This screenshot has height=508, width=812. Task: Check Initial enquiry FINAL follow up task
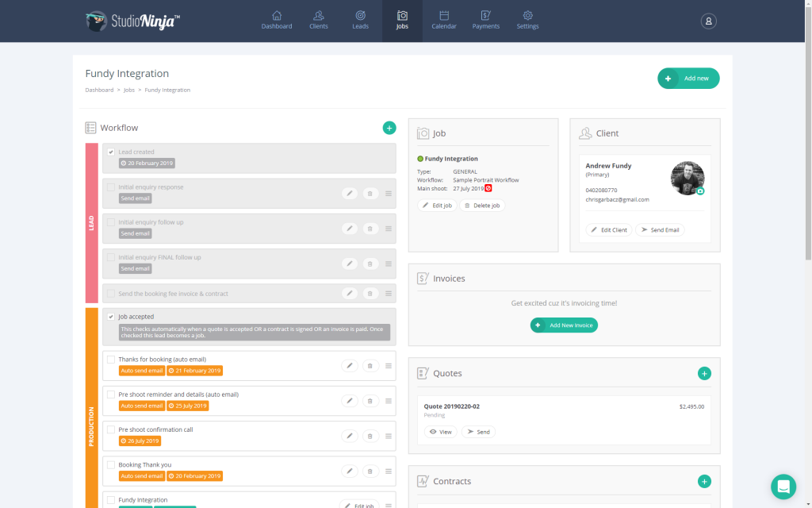(x=111, y=257)
